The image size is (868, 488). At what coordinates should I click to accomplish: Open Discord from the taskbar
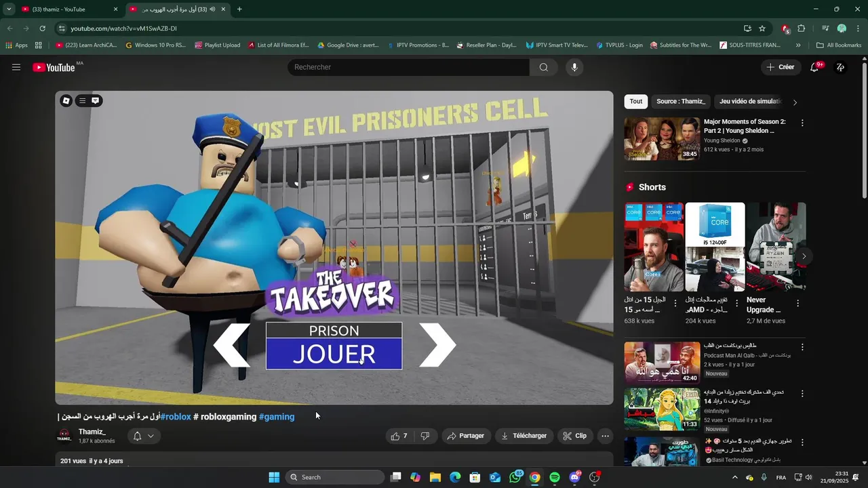click(x=575, y=477)
